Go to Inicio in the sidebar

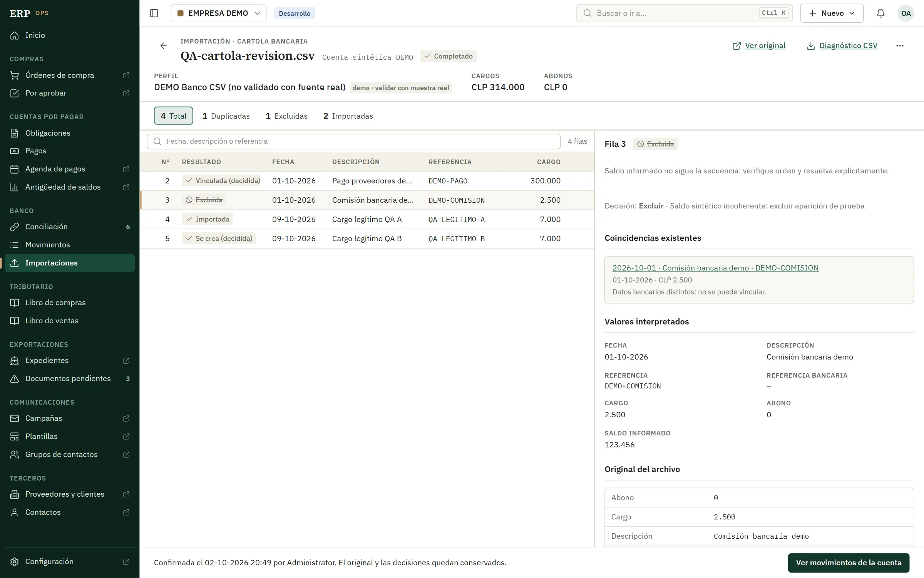click(70, 35)
